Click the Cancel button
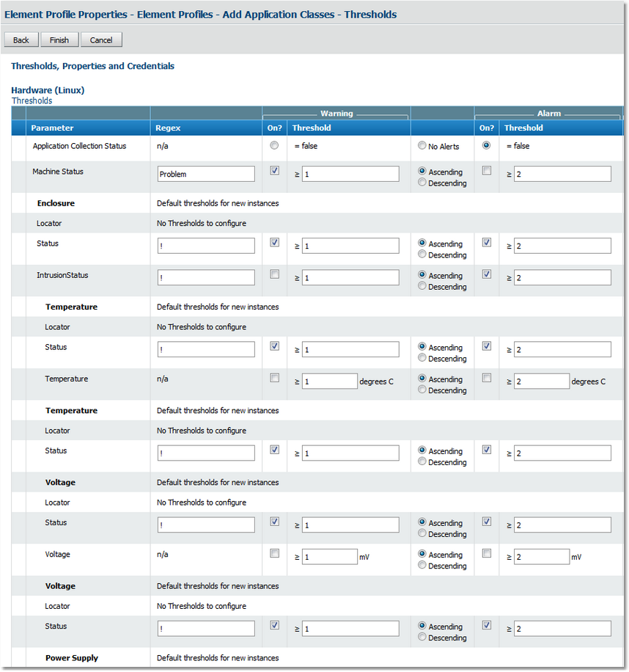Screen dimensions: 629x672 pyautogui.click(x=101, y=40)
